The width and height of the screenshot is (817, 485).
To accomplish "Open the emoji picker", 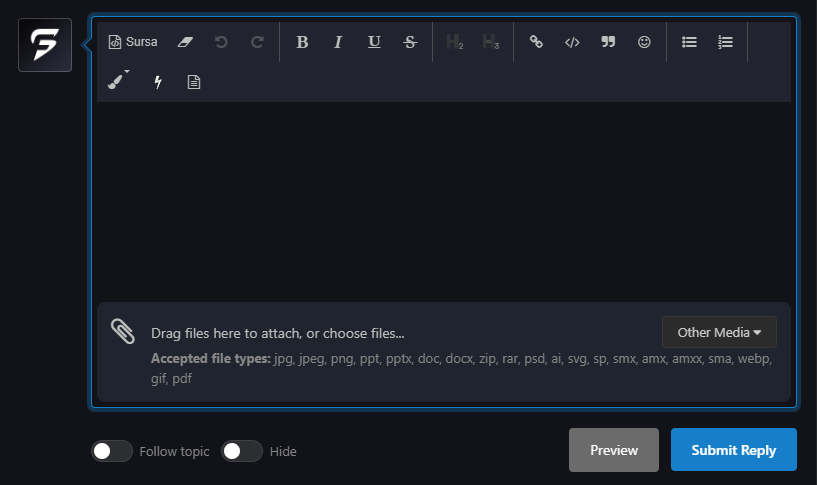I will pyautogui.click(x=644, y=42).
